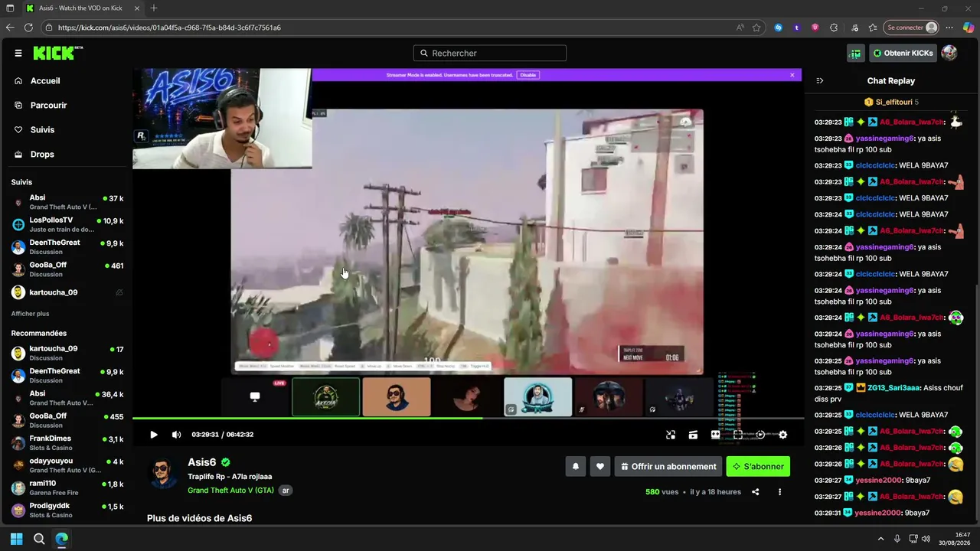
Task: Click Se connecter in browser toolbar
Action: pos(912,28)
